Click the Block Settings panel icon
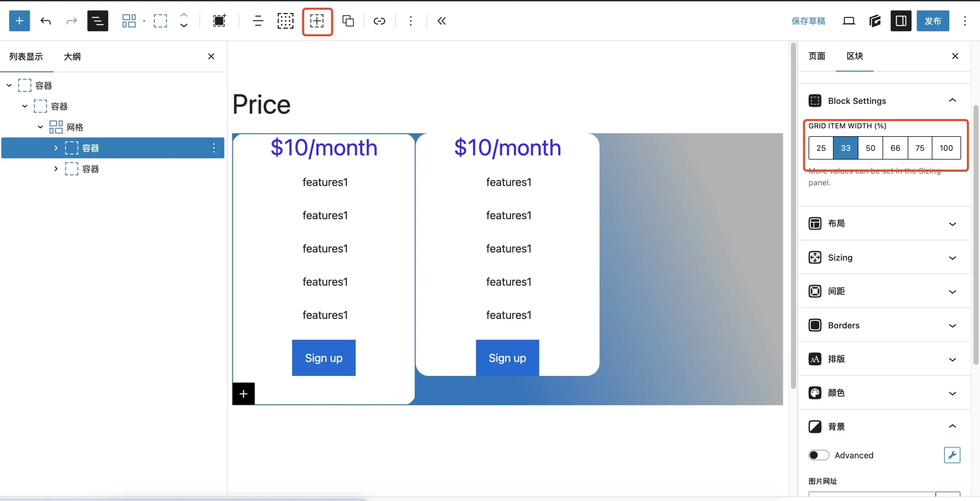 pyautogui.click(x=815, y=100)
